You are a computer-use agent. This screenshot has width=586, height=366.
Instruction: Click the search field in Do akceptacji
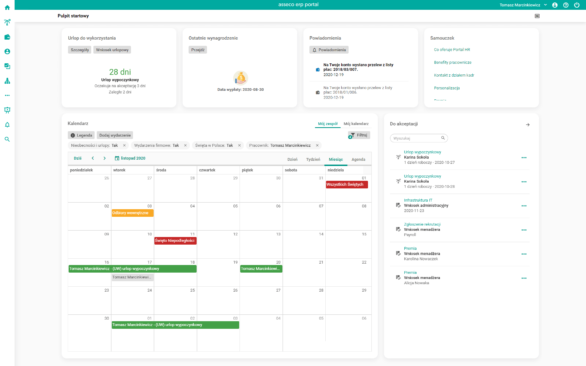point(419,138)
